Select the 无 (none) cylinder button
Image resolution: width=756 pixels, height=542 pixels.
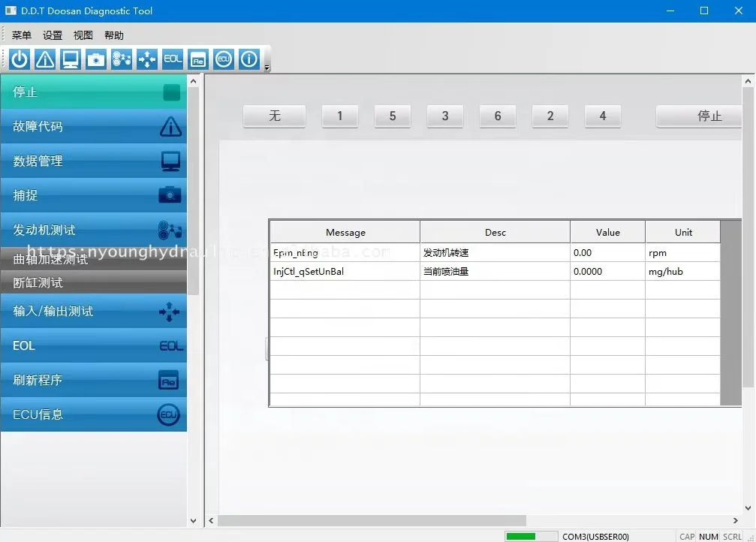(x=275, y=116)
